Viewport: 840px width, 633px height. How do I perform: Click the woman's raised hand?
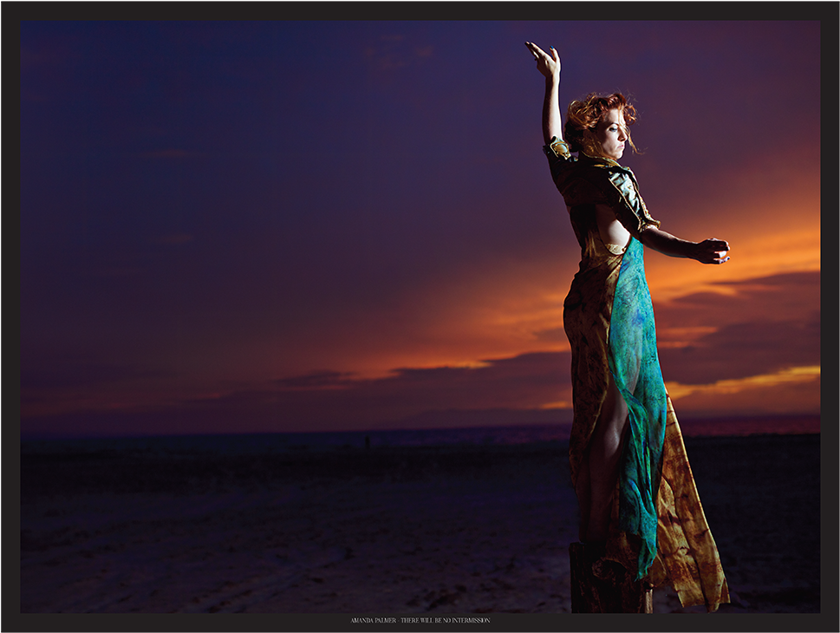[545, 61]
